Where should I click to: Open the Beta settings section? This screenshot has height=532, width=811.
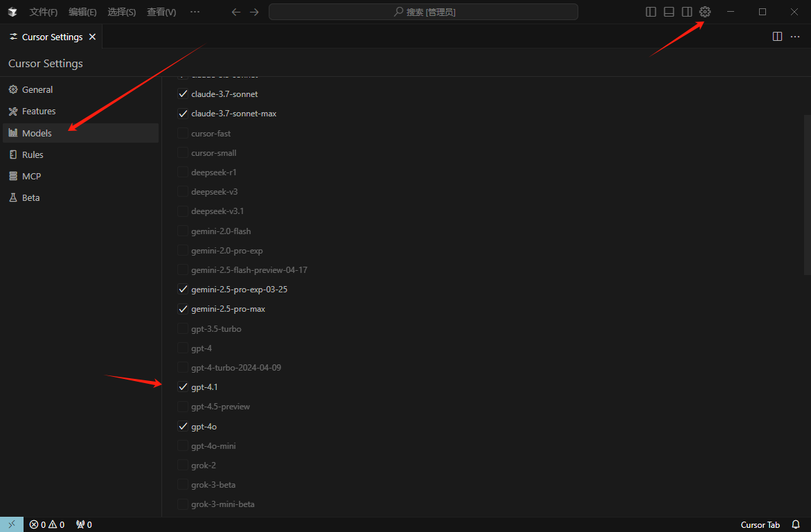pos(81,197)
